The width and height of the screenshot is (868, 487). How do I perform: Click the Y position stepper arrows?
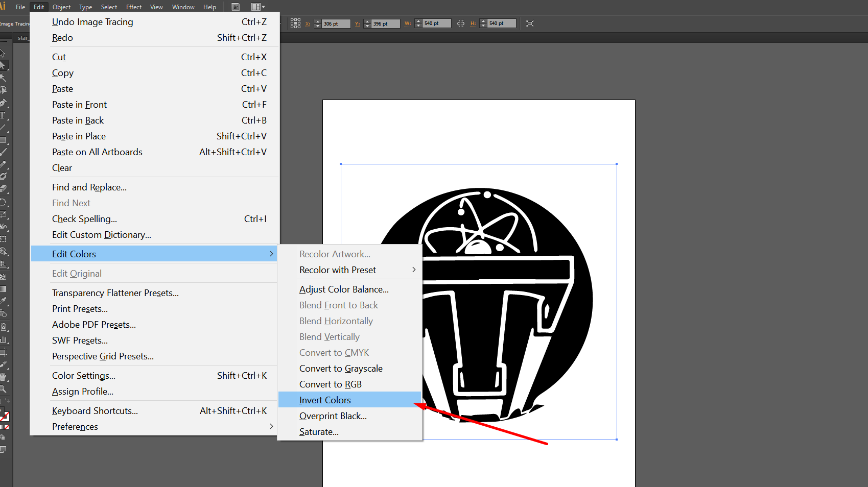tap(367, 23)
